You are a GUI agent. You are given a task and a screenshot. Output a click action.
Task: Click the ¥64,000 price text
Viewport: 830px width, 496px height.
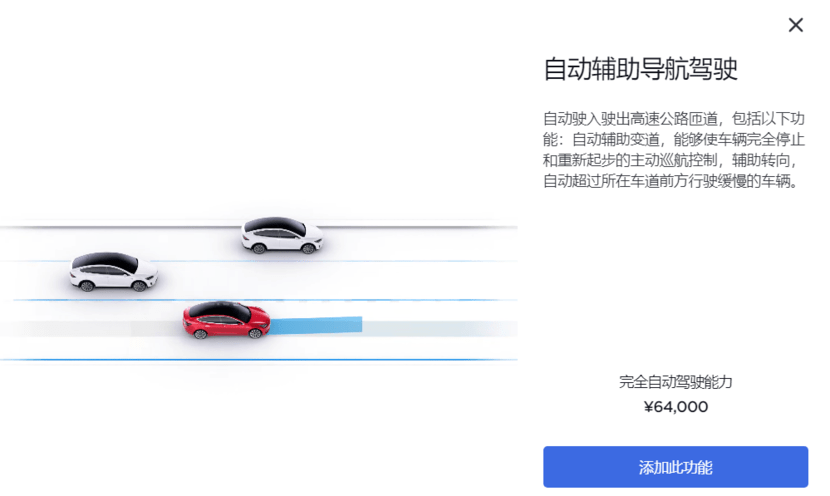click(x=676, y=406)
